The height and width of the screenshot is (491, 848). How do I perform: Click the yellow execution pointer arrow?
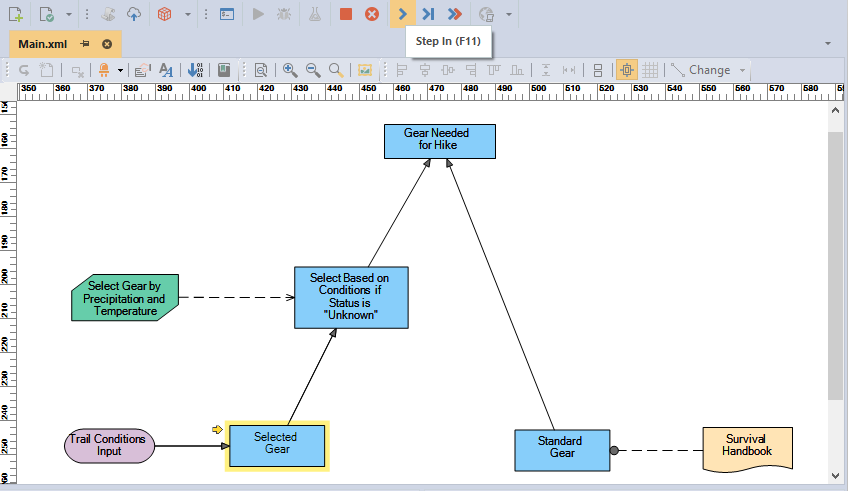[x=217, y=429]
